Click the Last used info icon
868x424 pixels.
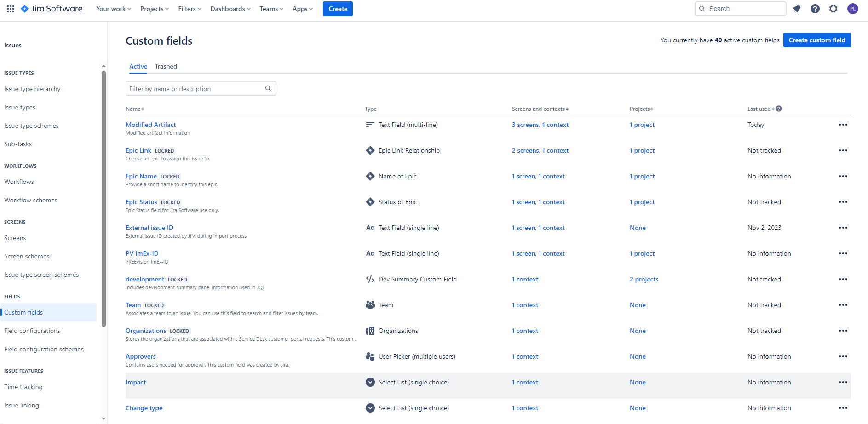click(x=779, y=109)
